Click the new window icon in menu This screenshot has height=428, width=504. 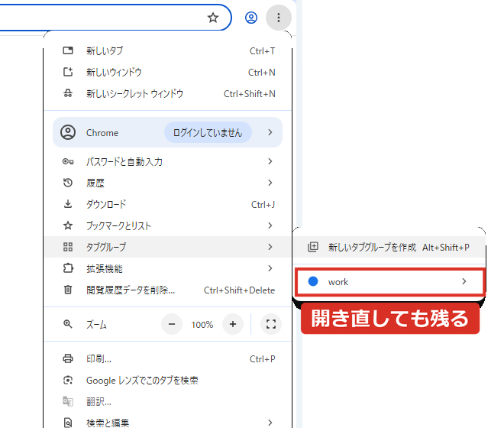pyautogui.click(x=68, y=72)
